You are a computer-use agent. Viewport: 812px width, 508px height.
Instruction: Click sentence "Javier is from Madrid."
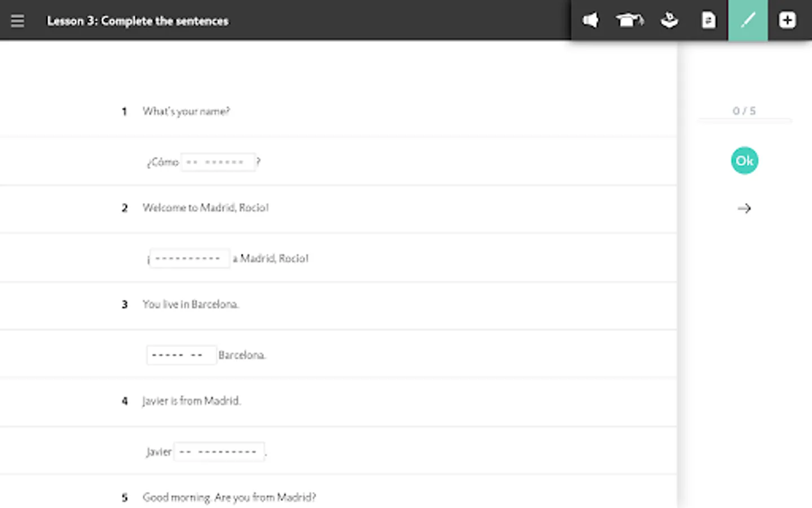coord(191,401)
